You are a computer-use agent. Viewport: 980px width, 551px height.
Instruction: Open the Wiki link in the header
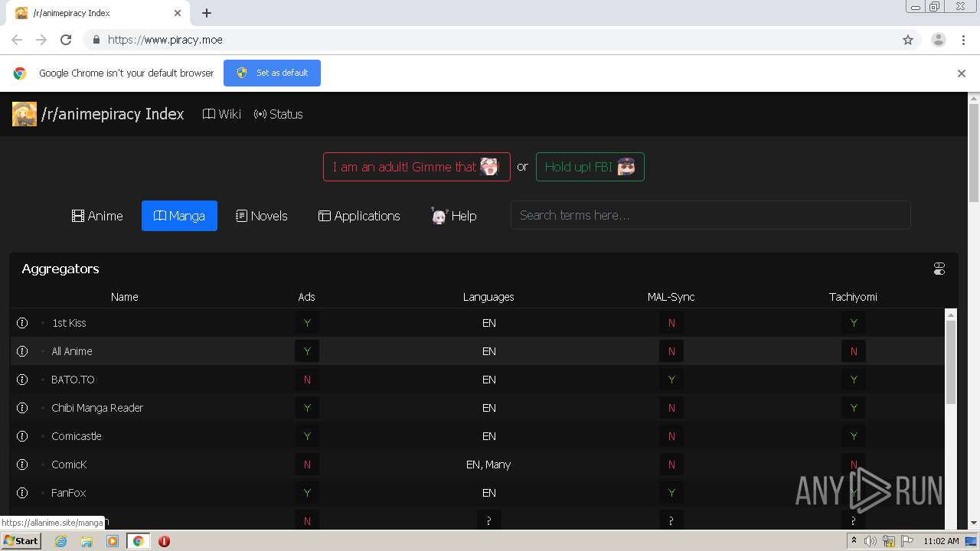tap(222, 114)
